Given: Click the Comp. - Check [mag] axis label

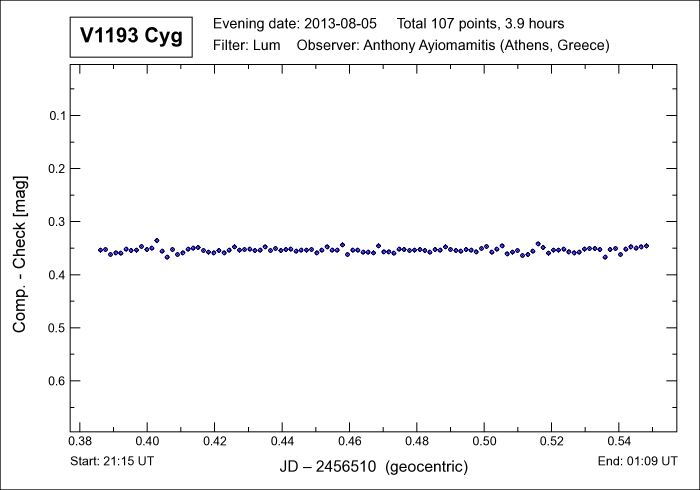Looking at the screenshot, I should coord(20,254).
